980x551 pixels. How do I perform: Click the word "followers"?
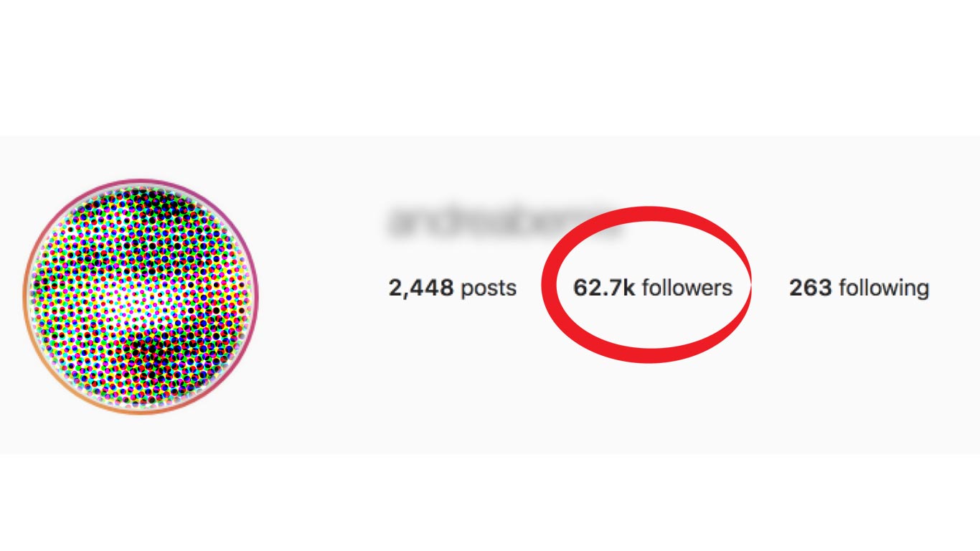tap(687, 288)
